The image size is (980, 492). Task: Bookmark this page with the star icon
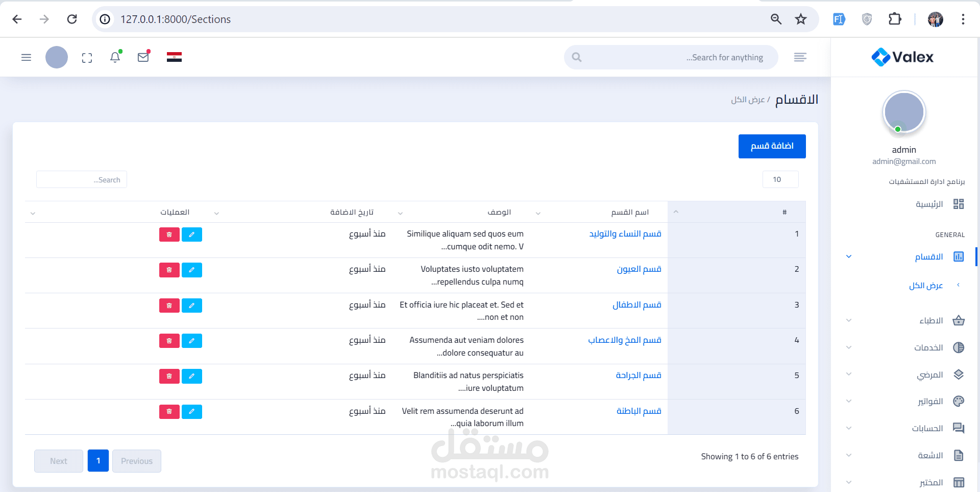[x=801, y=19]
